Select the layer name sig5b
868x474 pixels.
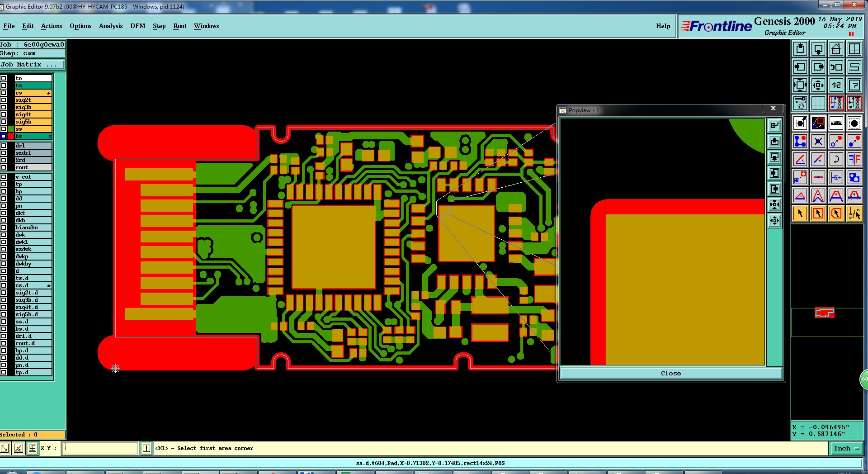point(33,122)
